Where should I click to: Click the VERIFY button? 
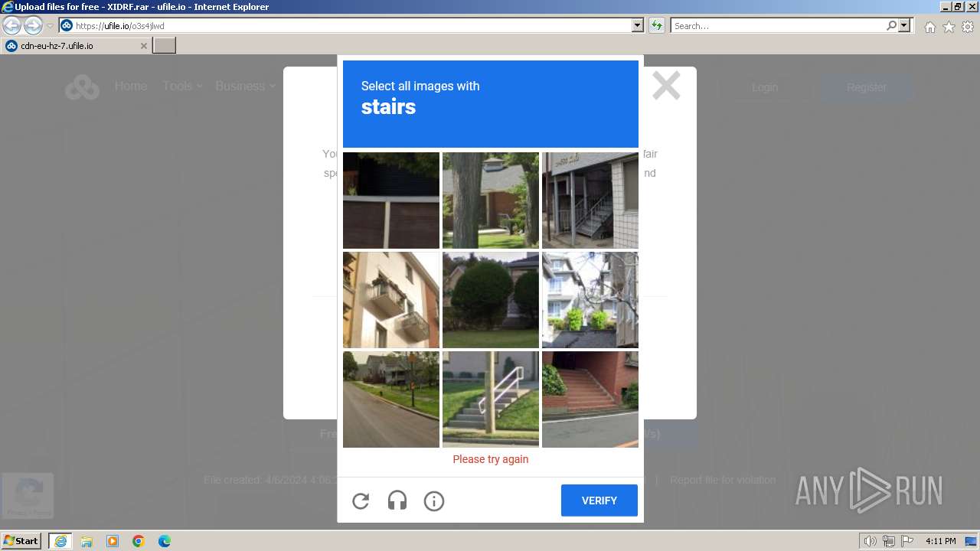click(599, 500)
